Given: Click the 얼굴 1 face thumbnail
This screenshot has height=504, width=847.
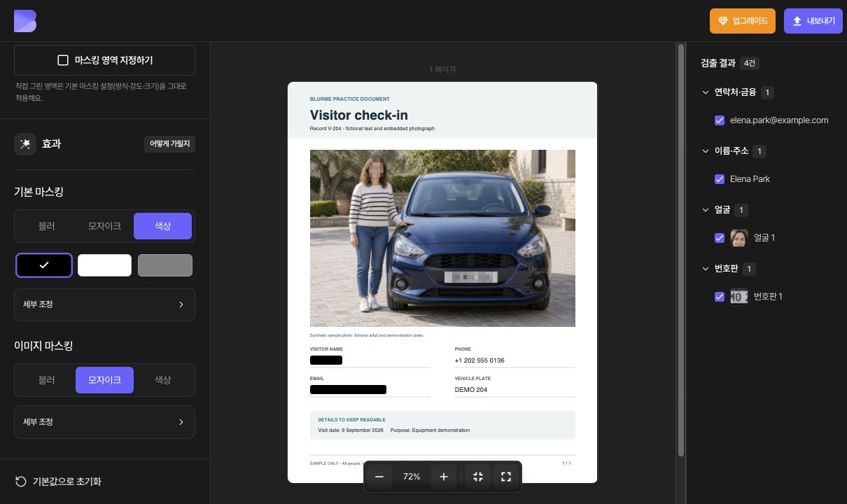Looking at the screenshot, I should 739,238.
